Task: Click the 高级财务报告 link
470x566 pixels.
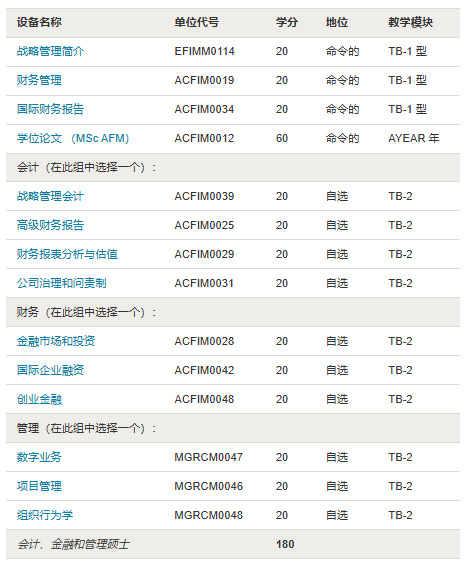Action: tap(50, 225)
